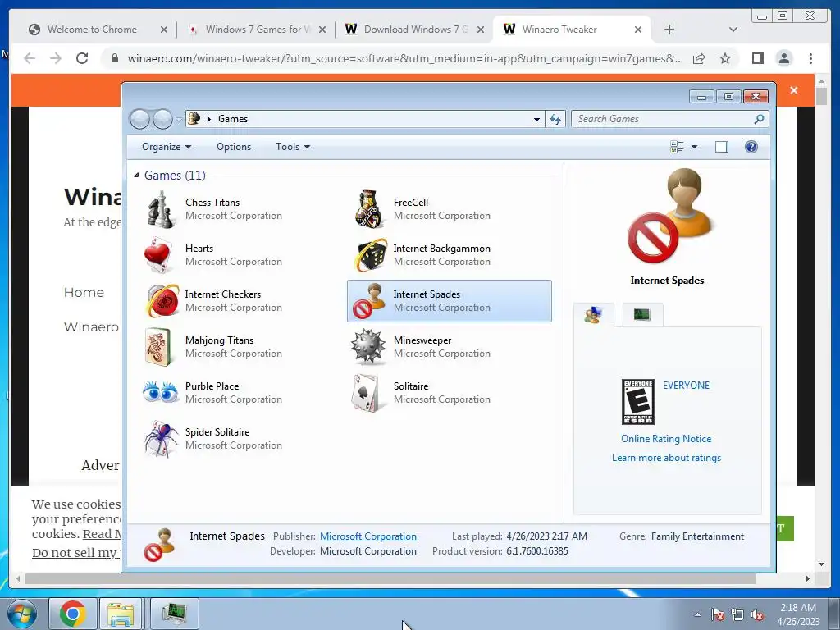The image size is (840, 630).
Task: Open Chrome's tab search chevron
Action: (733, 30)
